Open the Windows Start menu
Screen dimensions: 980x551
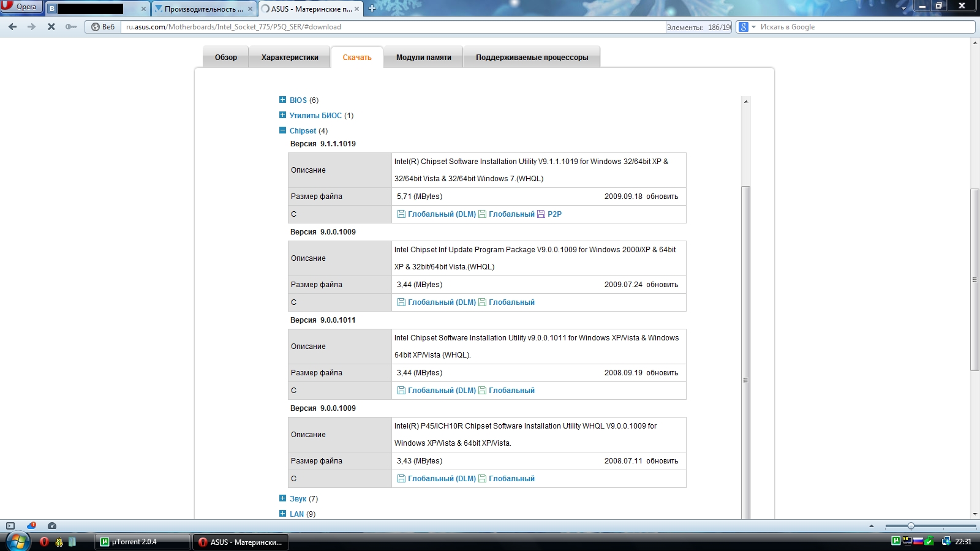tap(18, 542)
